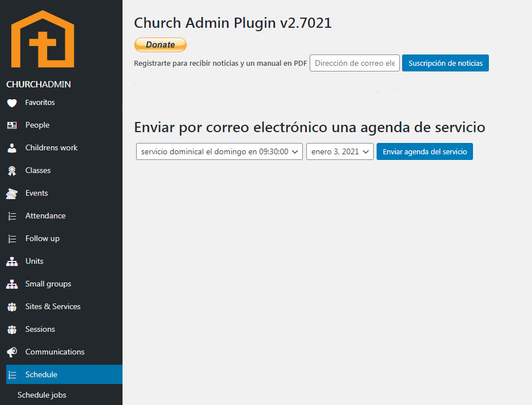Screen dimensions: 532x405
Task: Click the group icon beside Sites & Services
Action: point(12,307)
